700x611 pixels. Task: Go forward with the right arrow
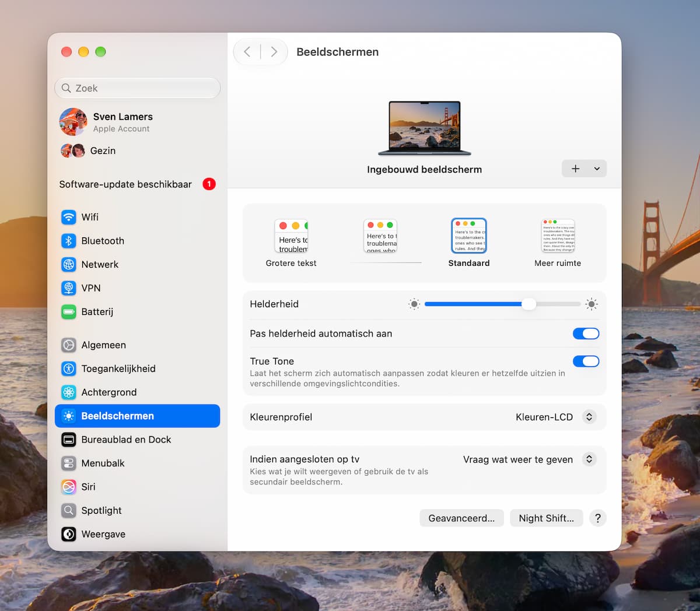(x=274, y=52)
